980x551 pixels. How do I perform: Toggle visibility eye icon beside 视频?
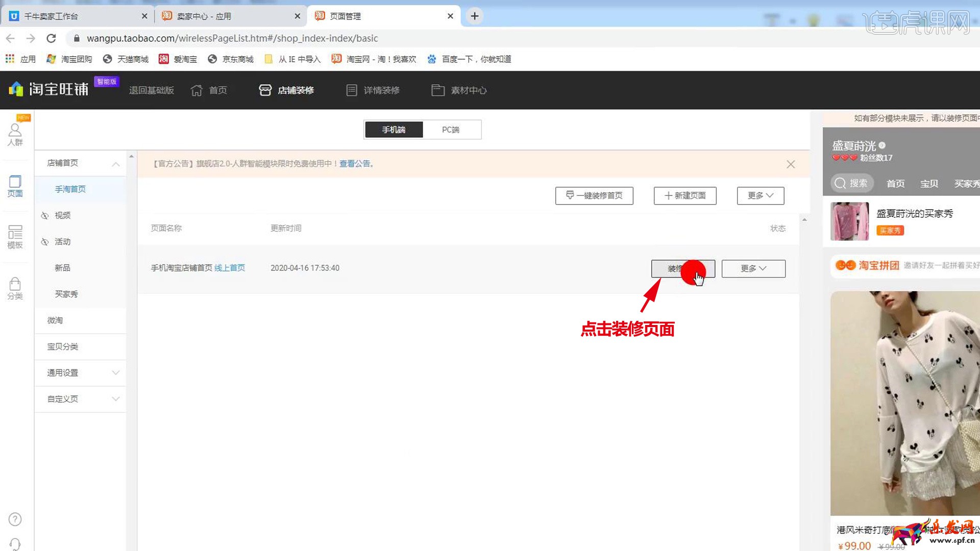point(45,216)
